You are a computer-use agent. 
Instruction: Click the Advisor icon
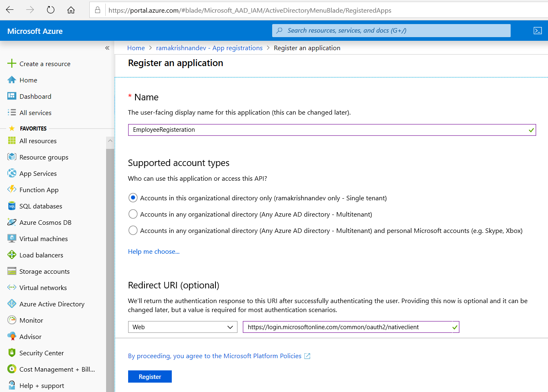[12, 337]
